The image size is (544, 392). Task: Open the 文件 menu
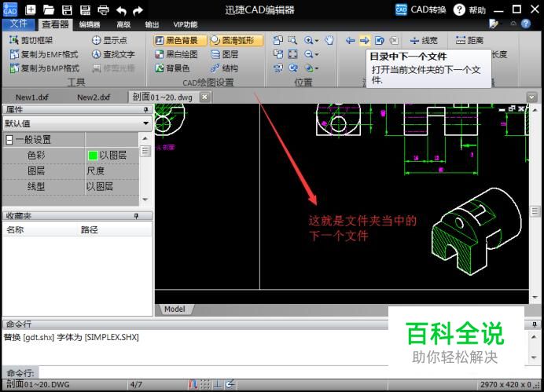point(18,24)
